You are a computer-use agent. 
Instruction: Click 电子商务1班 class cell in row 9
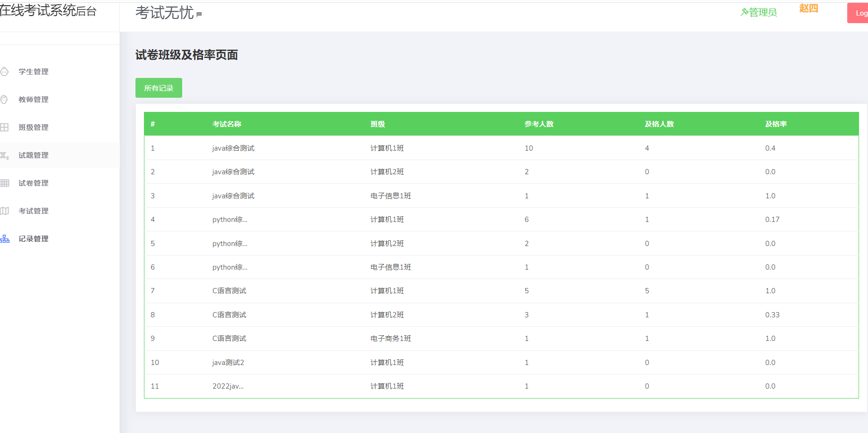(390, 339)
